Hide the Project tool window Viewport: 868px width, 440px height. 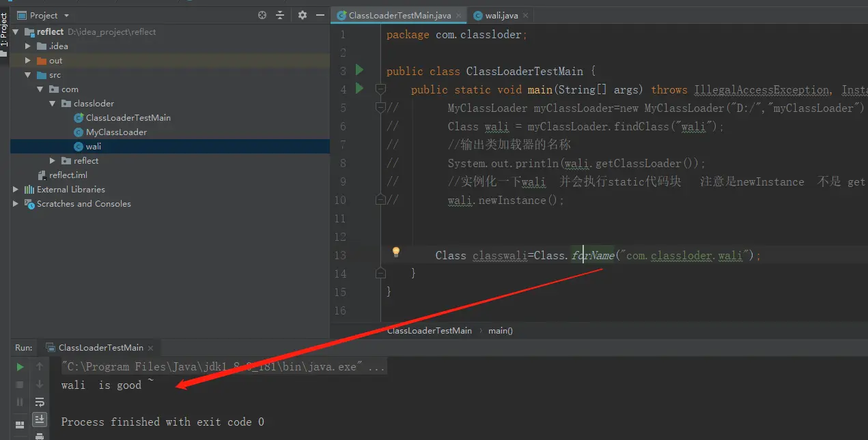tap(319, 15)
